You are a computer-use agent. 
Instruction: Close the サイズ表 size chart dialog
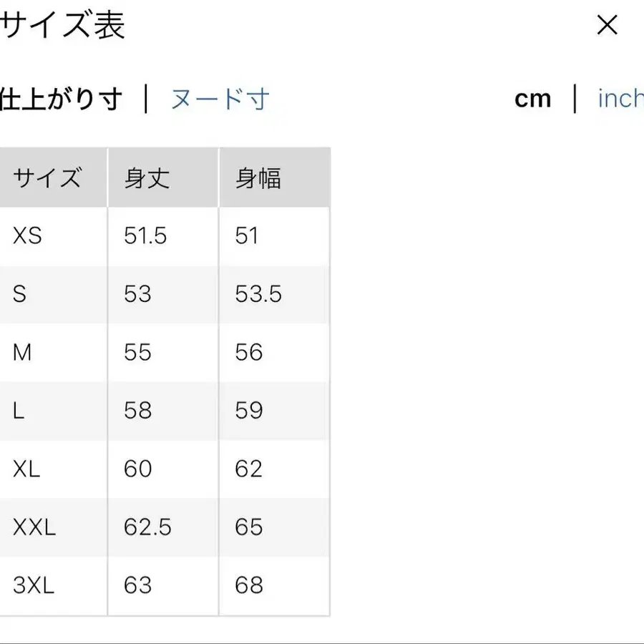click(x=607, y=26)
